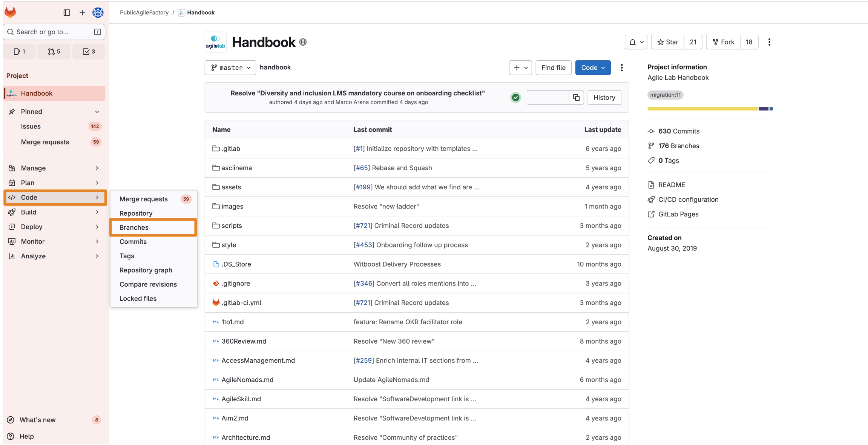Collapse the Pinned section
This screenshot has height=445, width=868.
[x=54, y=112]
